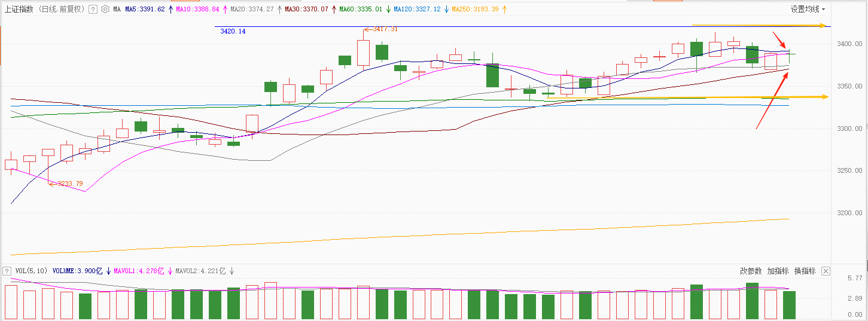Click the 改参数 button
The width and height of the screenshot is (868, 321).
751,271
